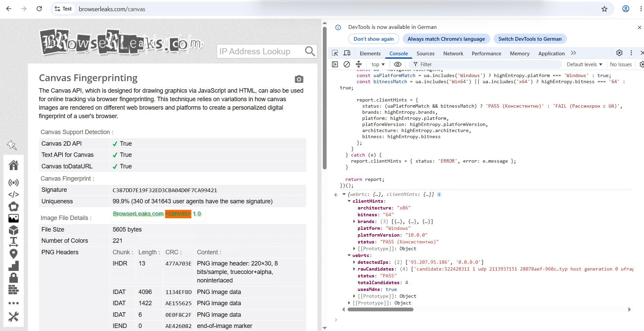Open the Application tab
Screen dimensions: 644x331
click(x=551, y=53)
